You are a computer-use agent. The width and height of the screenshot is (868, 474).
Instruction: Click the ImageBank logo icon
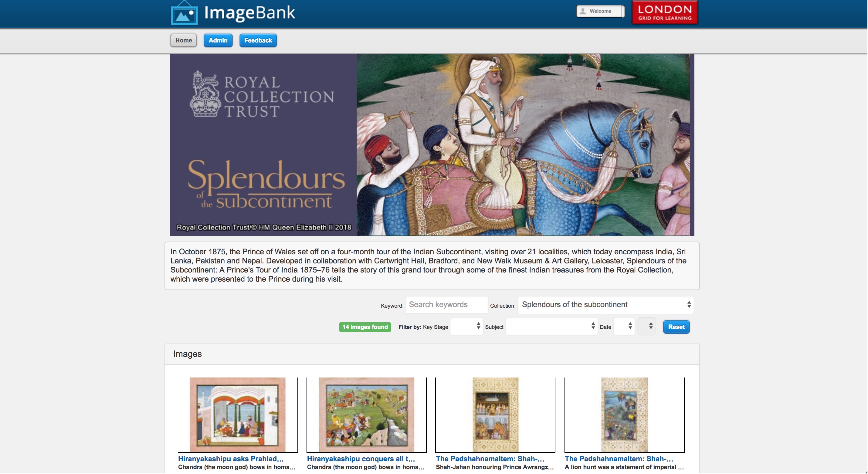click(184, 13)
